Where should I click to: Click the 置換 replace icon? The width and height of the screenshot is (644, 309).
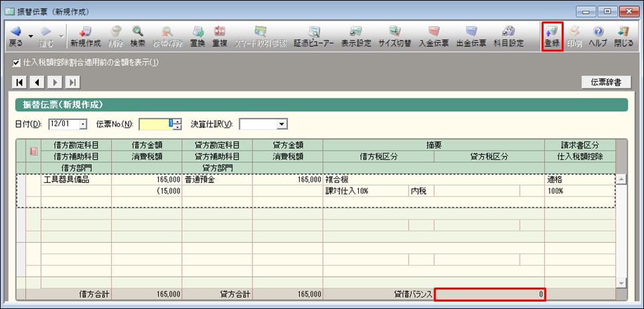coord(197,36)
